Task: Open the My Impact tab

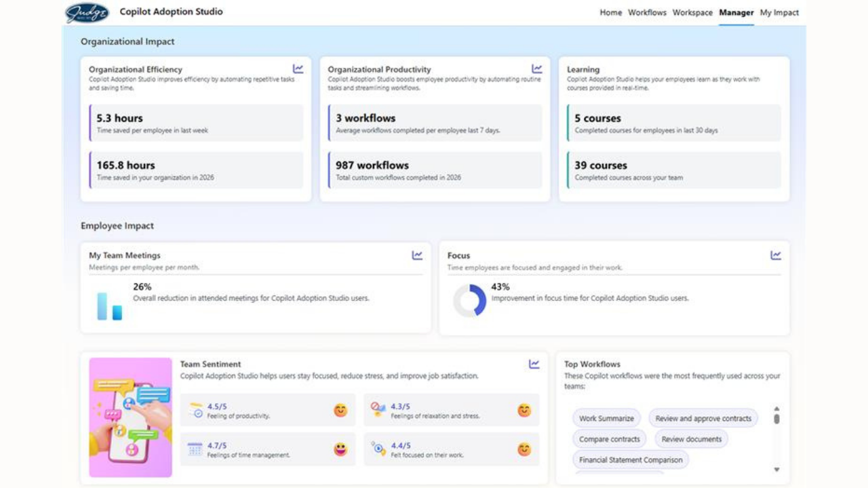Action: 779,12
